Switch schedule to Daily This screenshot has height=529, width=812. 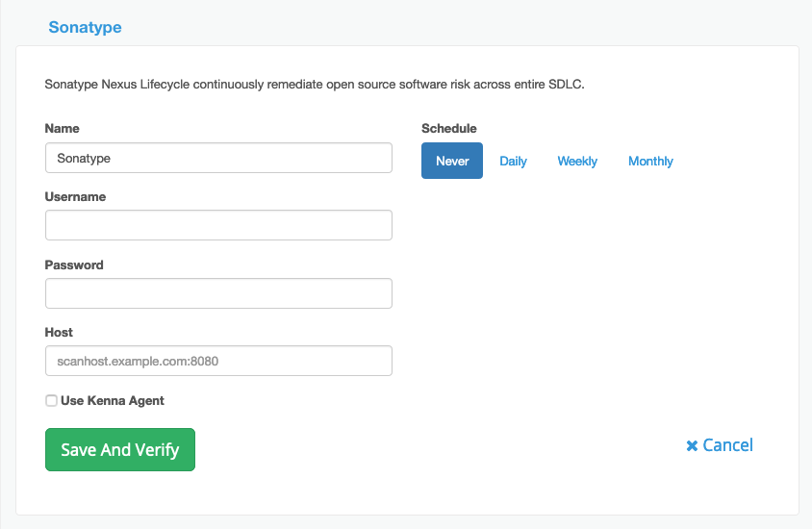tap(513, 161)
